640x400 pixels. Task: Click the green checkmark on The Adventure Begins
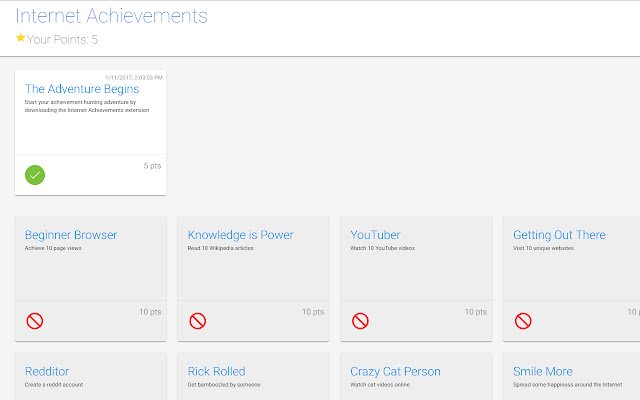tap(35, 175)
